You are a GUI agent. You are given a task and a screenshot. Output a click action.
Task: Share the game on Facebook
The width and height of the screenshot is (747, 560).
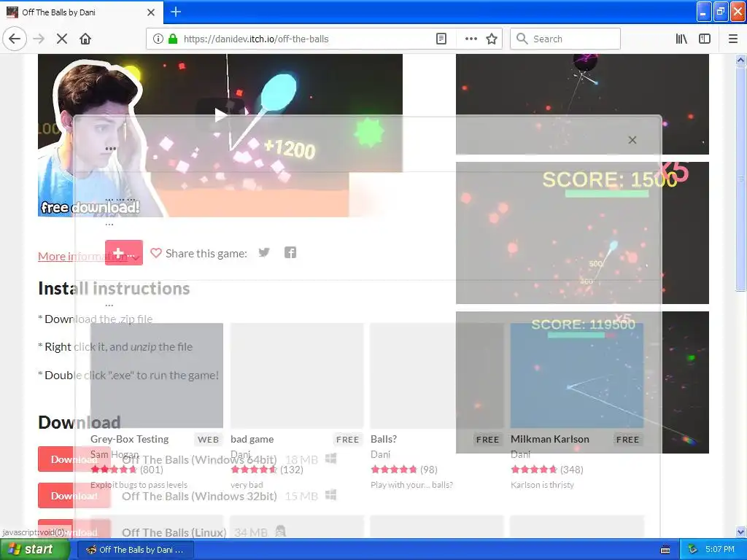290,252
